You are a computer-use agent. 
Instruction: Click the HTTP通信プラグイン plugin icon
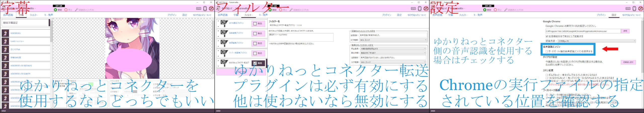point(224,23)
